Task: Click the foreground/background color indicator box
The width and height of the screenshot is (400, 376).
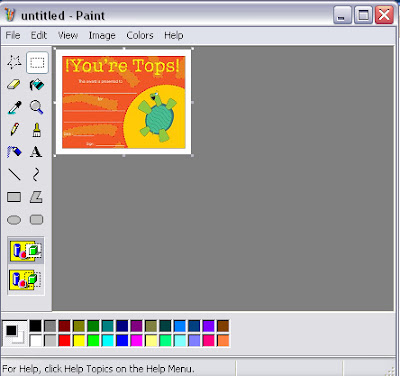Action: 15,333
